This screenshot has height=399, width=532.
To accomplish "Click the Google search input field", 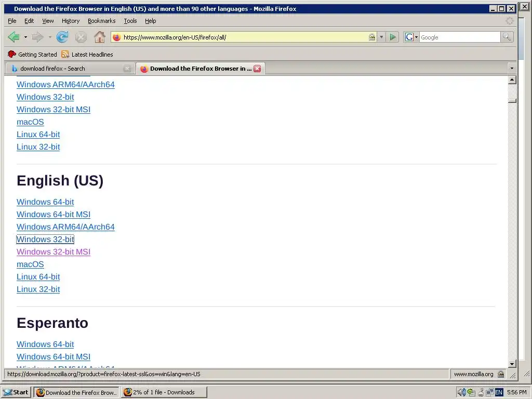I will [460, 37].
